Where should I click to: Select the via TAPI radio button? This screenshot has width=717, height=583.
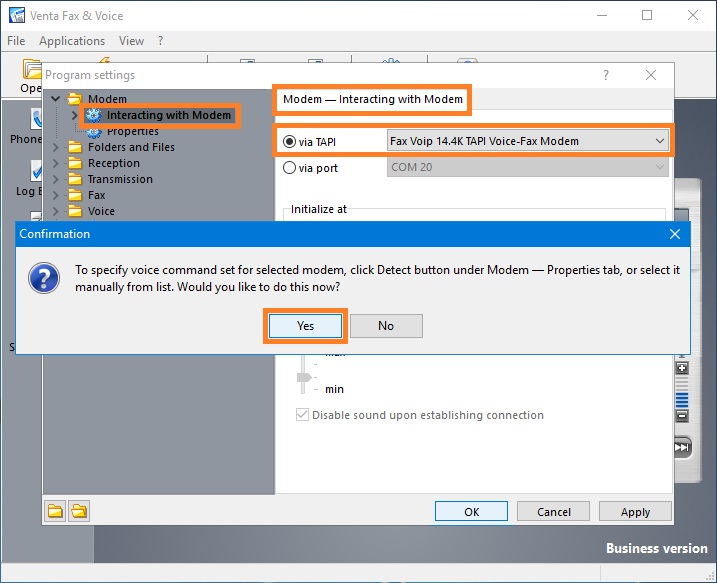[289, 142]
